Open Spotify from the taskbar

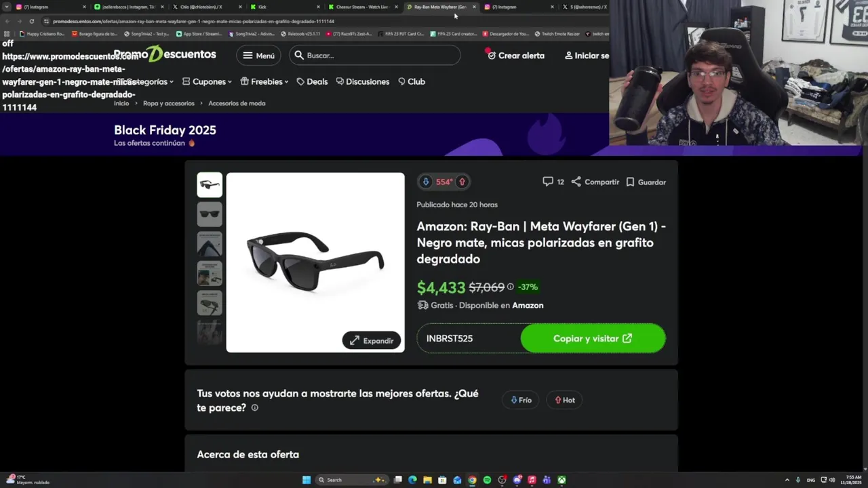(487, 480)
